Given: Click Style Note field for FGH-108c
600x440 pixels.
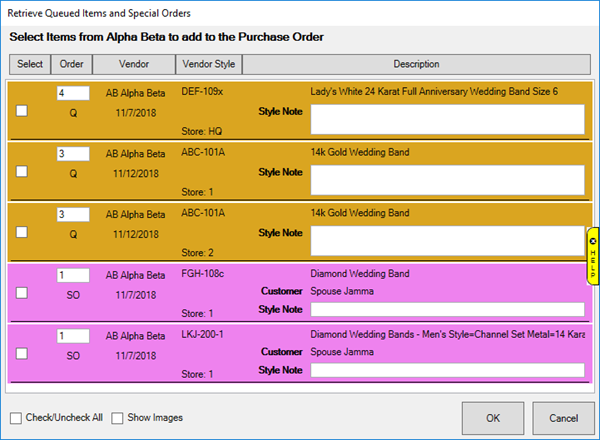Looking at the screenshot, I should coord(447,309).
